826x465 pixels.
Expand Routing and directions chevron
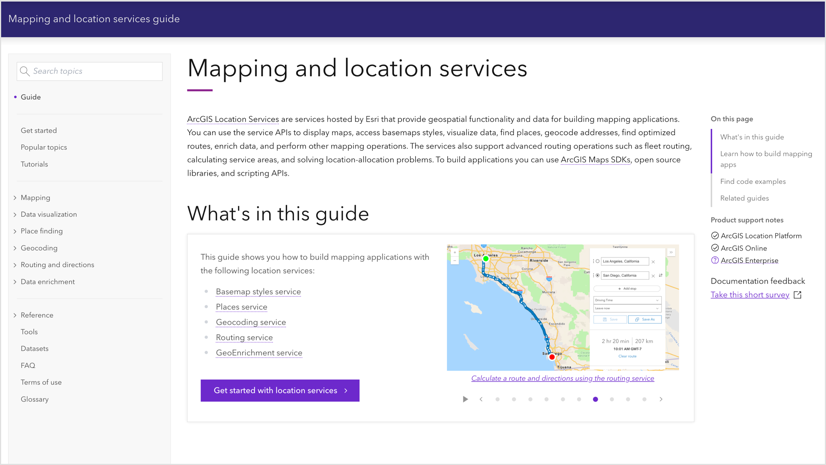tap(15, 265)
